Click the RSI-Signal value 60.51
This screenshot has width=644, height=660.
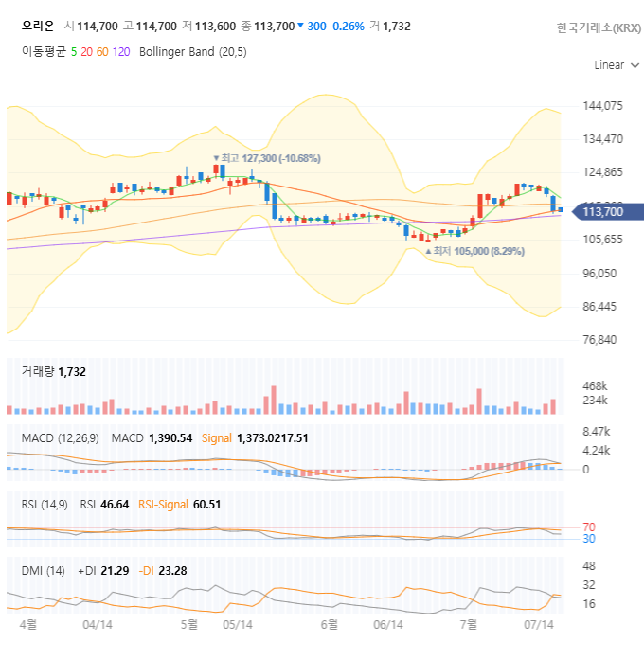[206, 505]
